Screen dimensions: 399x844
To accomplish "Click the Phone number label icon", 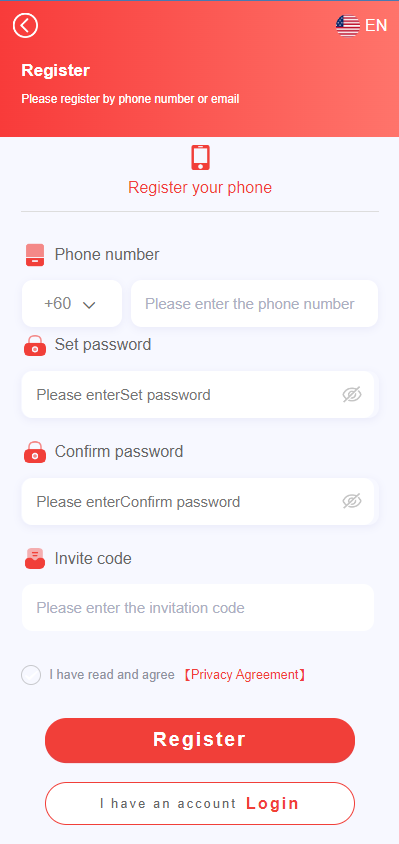I will point(35,255).
